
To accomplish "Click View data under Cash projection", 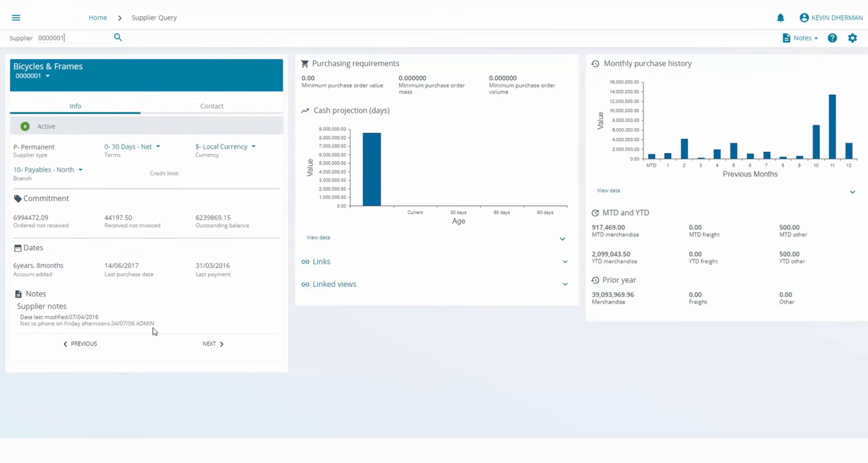I will click(x=318, y=237).
